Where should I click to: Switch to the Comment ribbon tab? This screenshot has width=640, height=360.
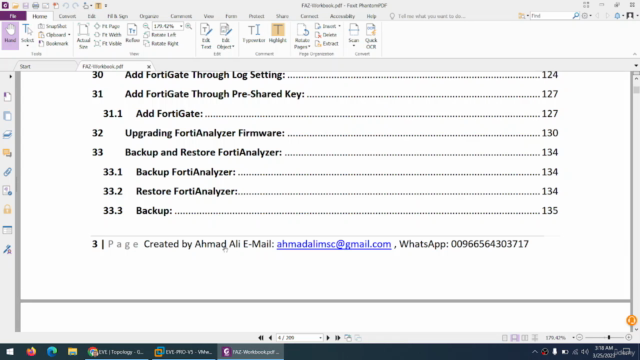click(x=181, y=16)
